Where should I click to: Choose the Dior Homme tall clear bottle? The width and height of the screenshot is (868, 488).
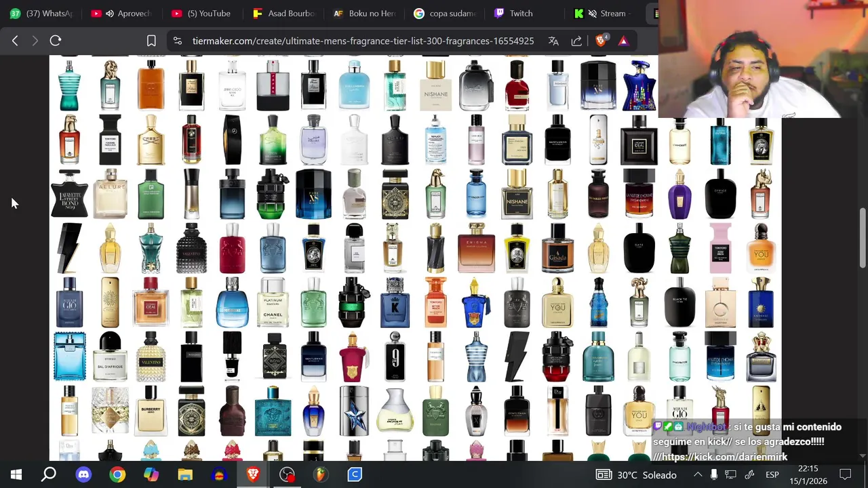click(557, 411)
